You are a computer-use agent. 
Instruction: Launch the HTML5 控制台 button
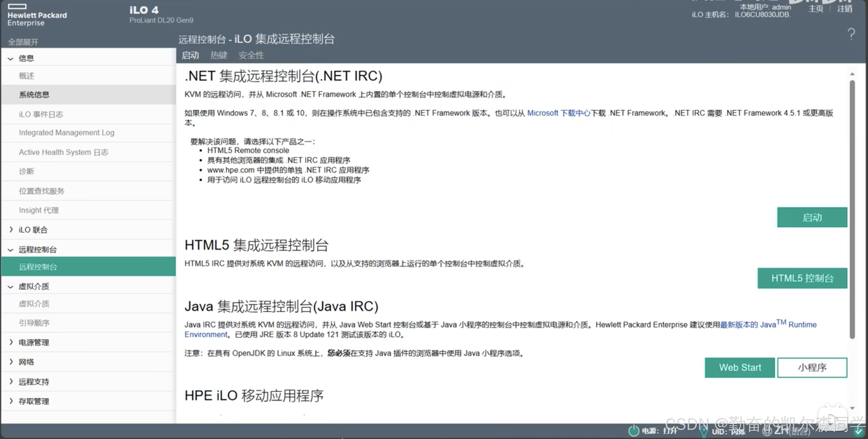(802, 278)
